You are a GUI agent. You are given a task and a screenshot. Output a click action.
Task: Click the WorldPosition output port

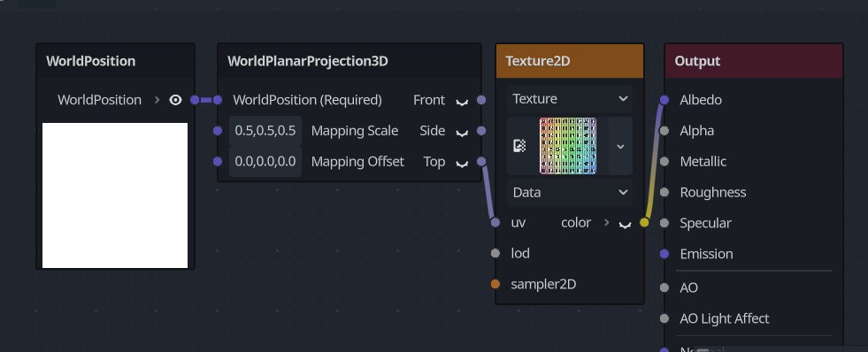pyautogui.click(x=195, y=100)
